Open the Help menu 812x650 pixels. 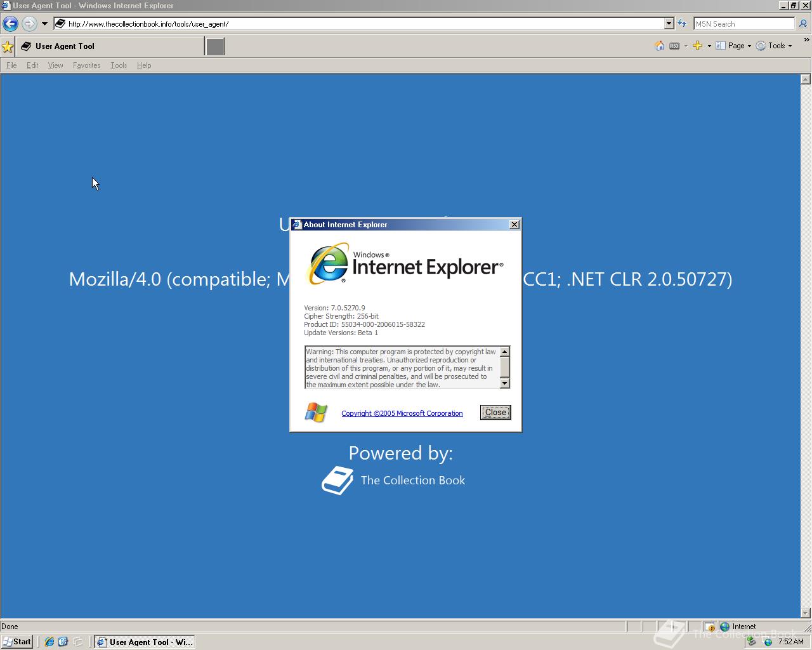(x=144, y=65)
